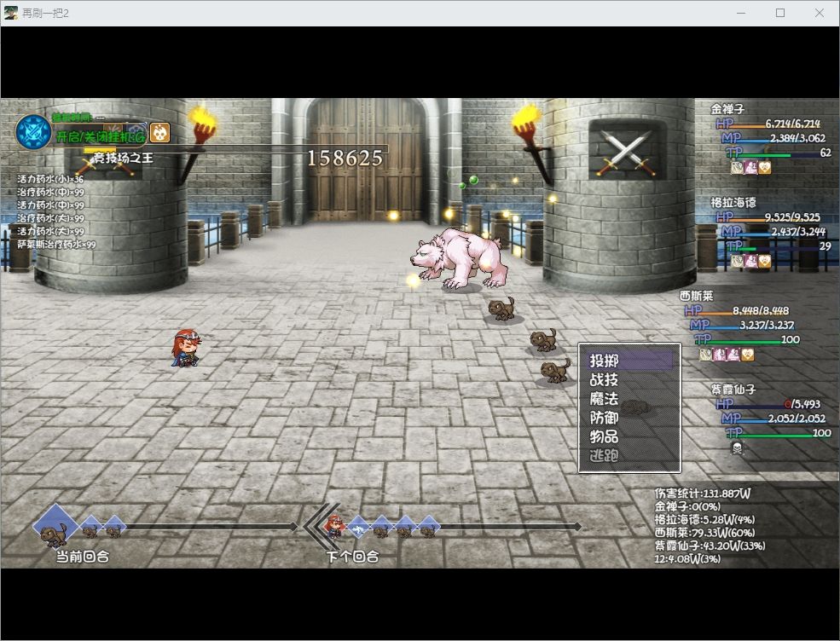
Task: Click item 活力药水(小)×36
Action: coord(50,179)
